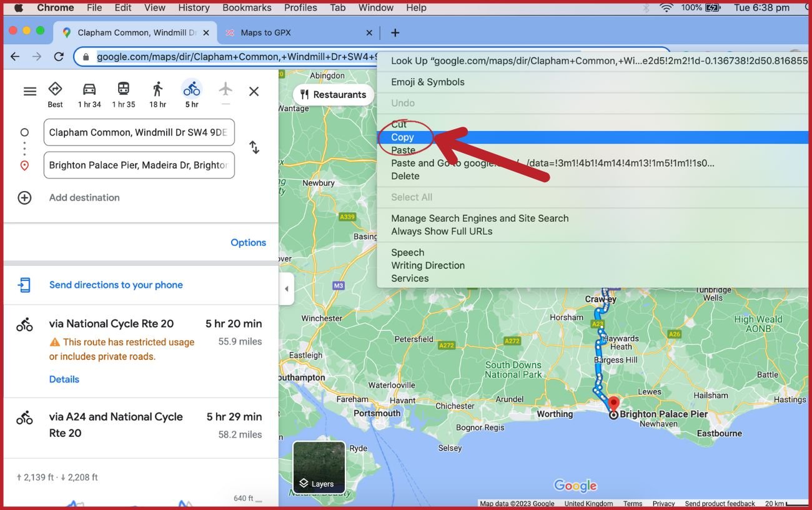Image resolution: width=812 pixels, height=510 pixels.
Task: Open Details for National Cycle Rte 20
Action: click(x=64, y=380)
